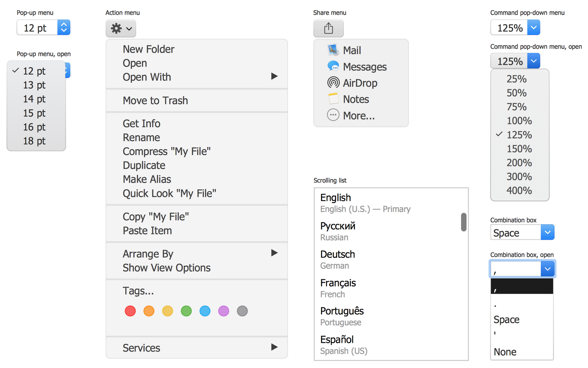Screen dimensions: 588x368
Task: Select the AirDrop share option
Action: click(359, 83)
